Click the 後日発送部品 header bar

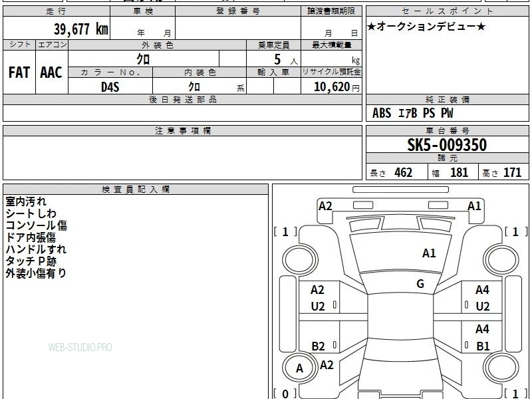pos(182,100)
